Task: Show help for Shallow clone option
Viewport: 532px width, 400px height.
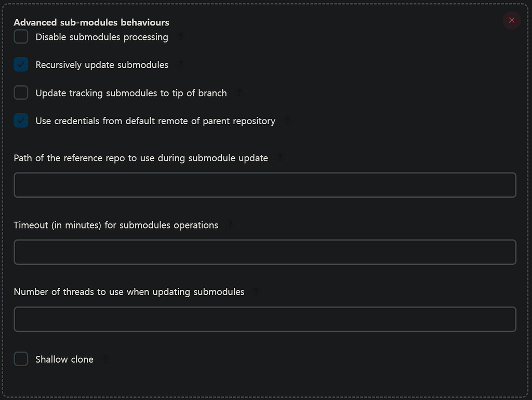Action: tap(105, 359)
